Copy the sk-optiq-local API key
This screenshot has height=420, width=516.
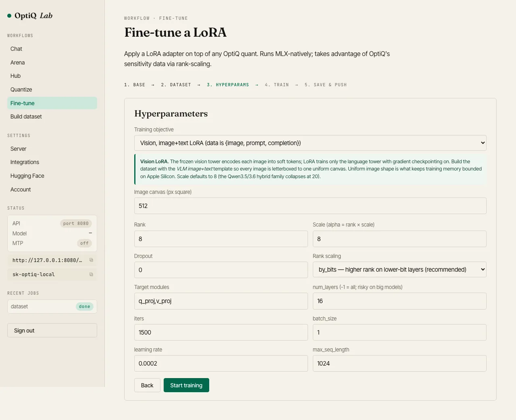[91, 274]
